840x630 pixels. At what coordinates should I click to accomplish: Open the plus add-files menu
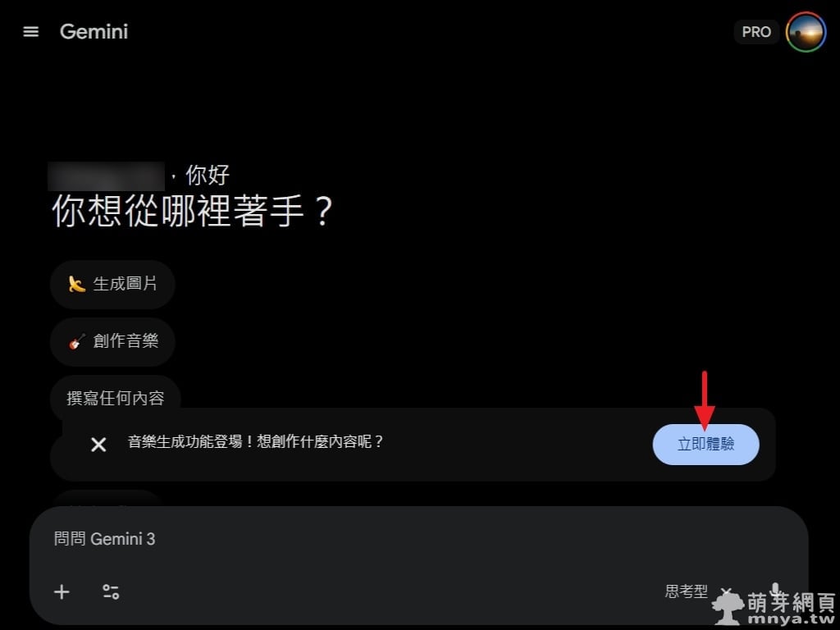(x=62, y=591)
